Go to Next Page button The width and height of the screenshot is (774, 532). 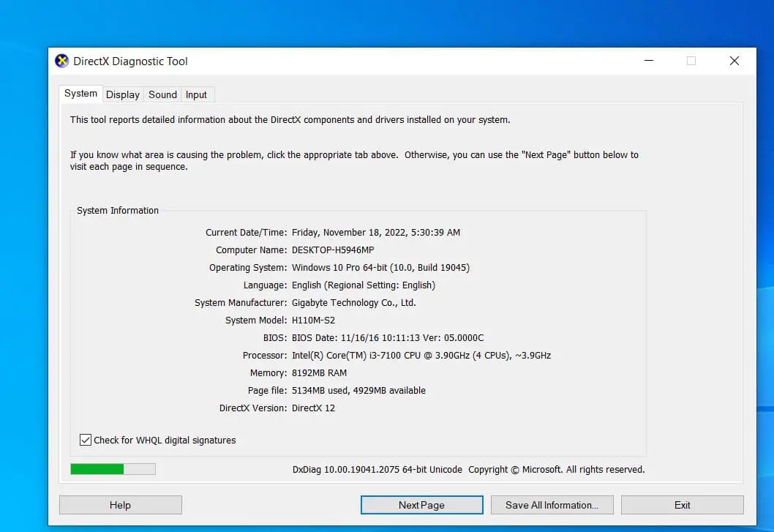coord(421,505)
